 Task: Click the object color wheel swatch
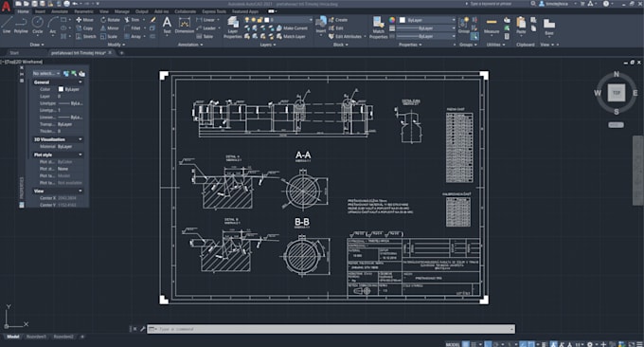click(392, 20)
